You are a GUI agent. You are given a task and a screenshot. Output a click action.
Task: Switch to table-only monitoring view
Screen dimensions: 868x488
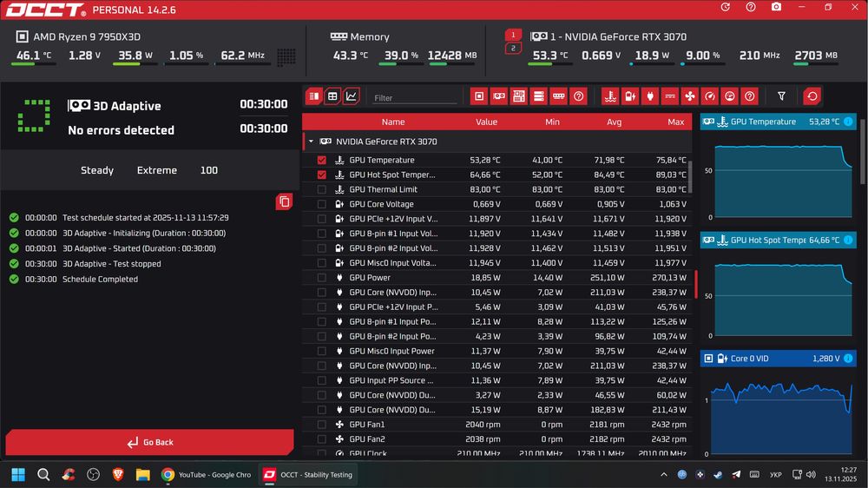click(332, 96)
